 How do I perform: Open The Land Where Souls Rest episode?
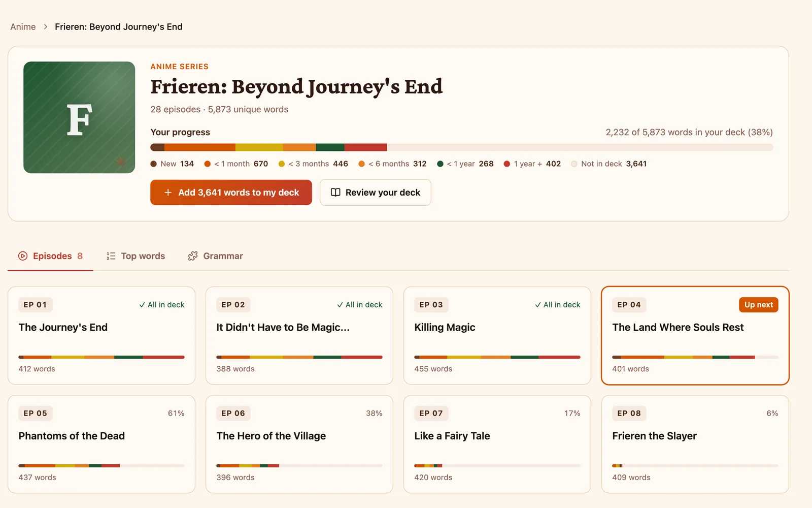pyautogui.click(x=695, y=336)
